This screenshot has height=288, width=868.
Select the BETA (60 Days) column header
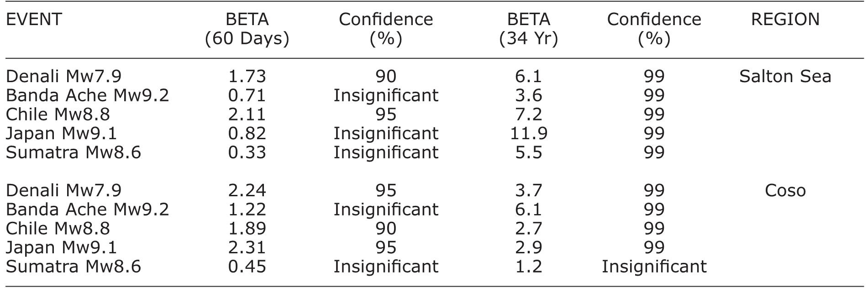pyautogui.click(x=247, y=29)
